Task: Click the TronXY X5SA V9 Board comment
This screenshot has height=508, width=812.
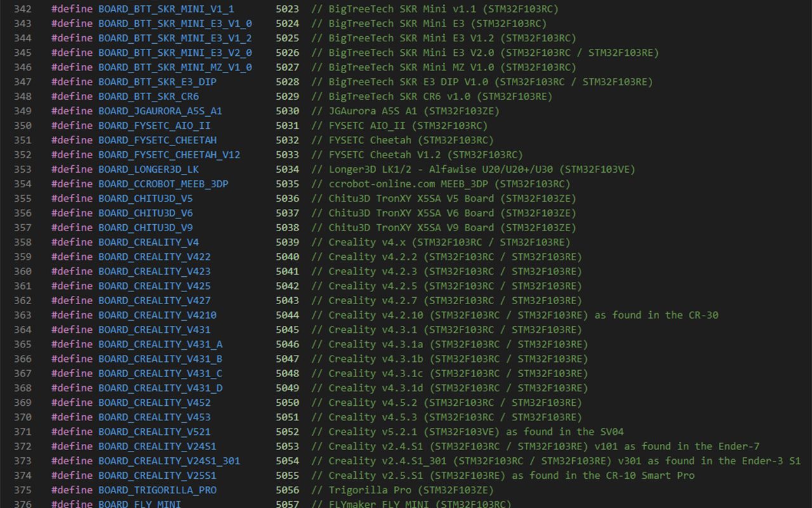Action: pyautogui.click(x=443, y=228)
